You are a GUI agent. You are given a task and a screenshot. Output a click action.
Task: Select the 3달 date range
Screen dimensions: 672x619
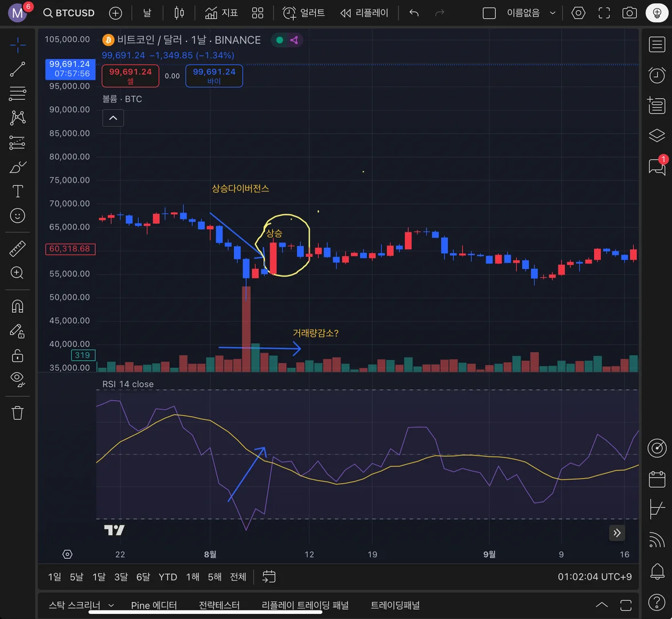click(121, 577)
